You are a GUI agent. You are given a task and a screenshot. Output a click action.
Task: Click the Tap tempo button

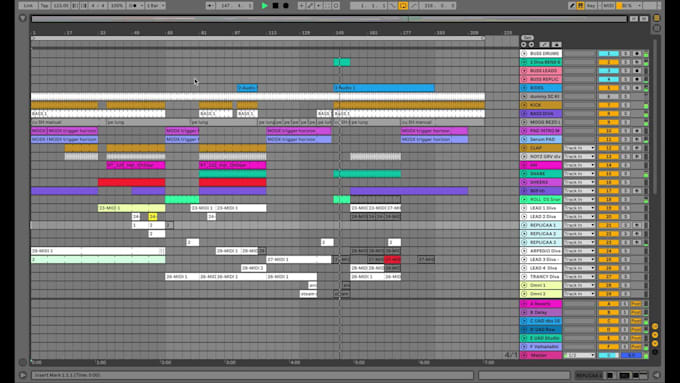pos(44,6)
